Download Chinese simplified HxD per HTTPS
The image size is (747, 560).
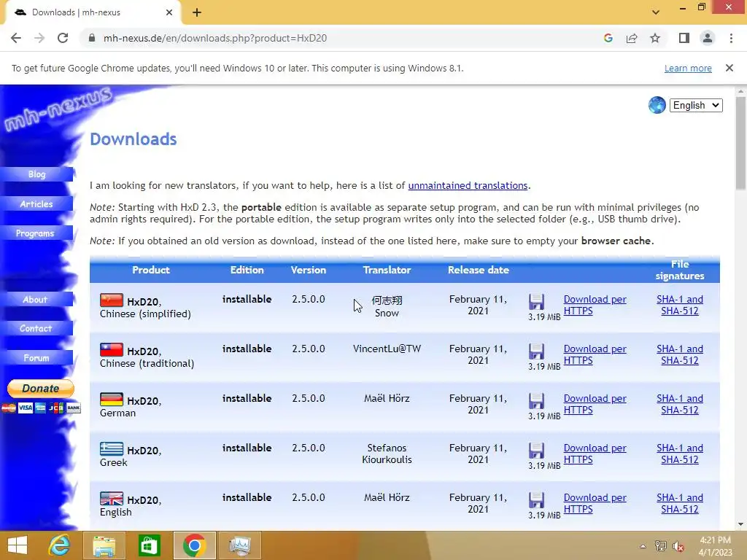595,305
